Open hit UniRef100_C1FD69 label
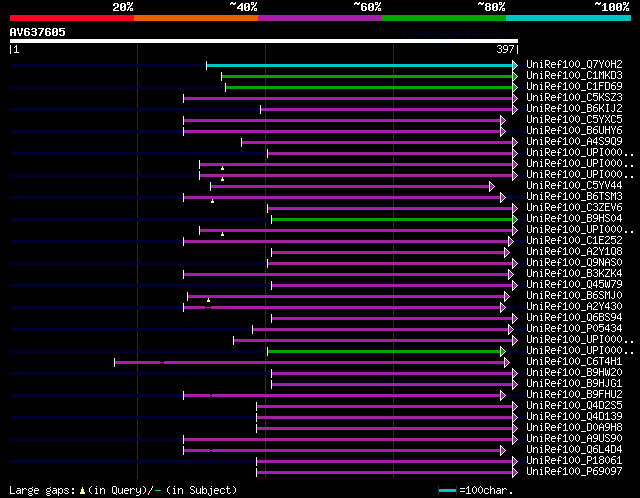Viewport: 640px width, 498px height. pos(574,87)
